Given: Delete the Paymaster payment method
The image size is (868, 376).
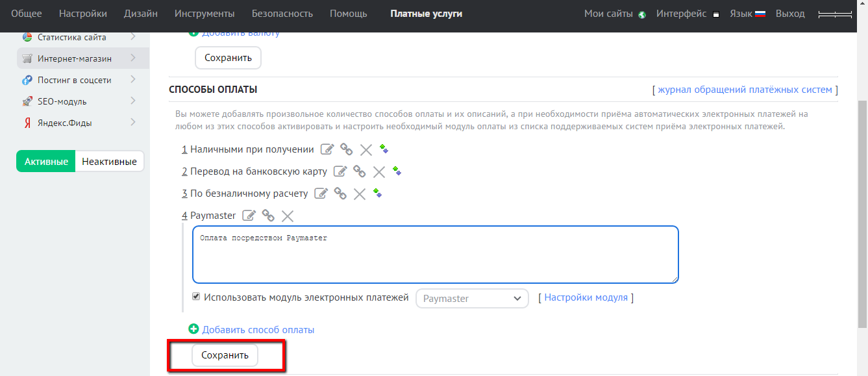Looking at the screenshot, I should (x=288, y=216).
